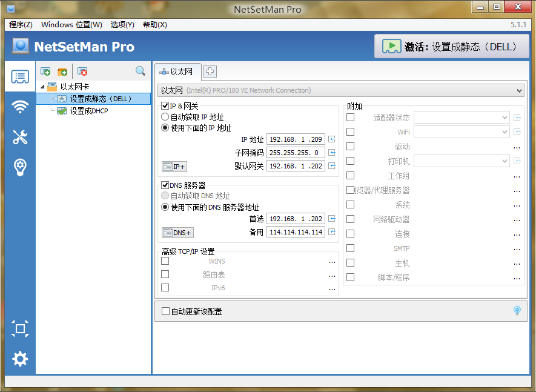Screen dimensions: 536x392
Task: Get current preferred DNS value arrow
Action: (x=332, y=219)
